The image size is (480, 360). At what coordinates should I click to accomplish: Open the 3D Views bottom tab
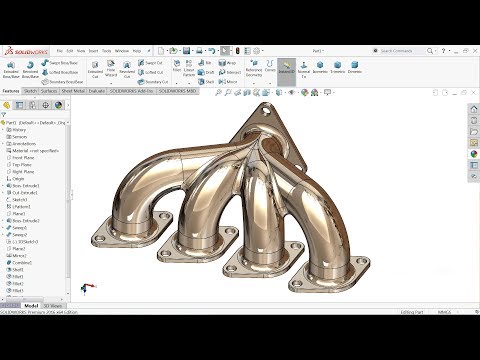[53, 306]
